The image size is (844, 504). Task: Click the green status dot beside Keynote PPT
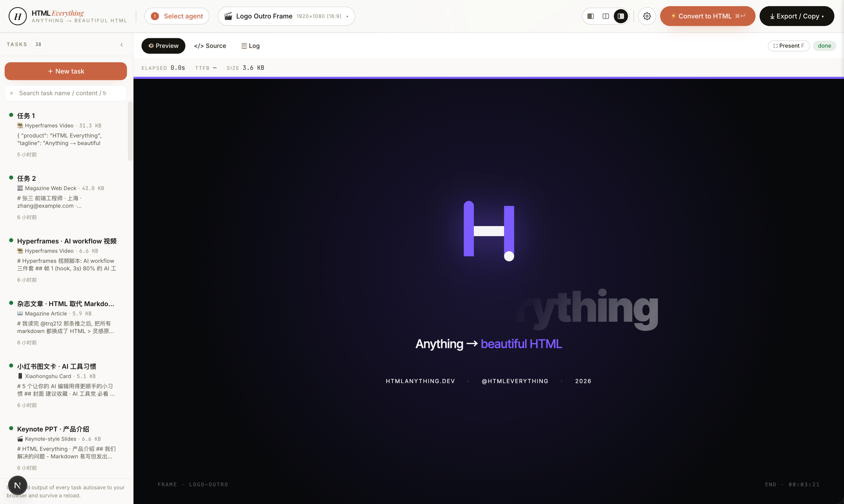(x=11, y=428)
